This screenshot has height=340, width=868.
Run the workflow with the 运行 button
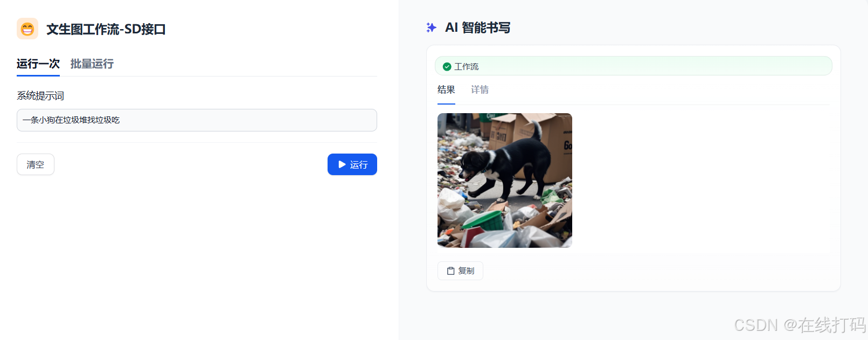coord(352,164)
